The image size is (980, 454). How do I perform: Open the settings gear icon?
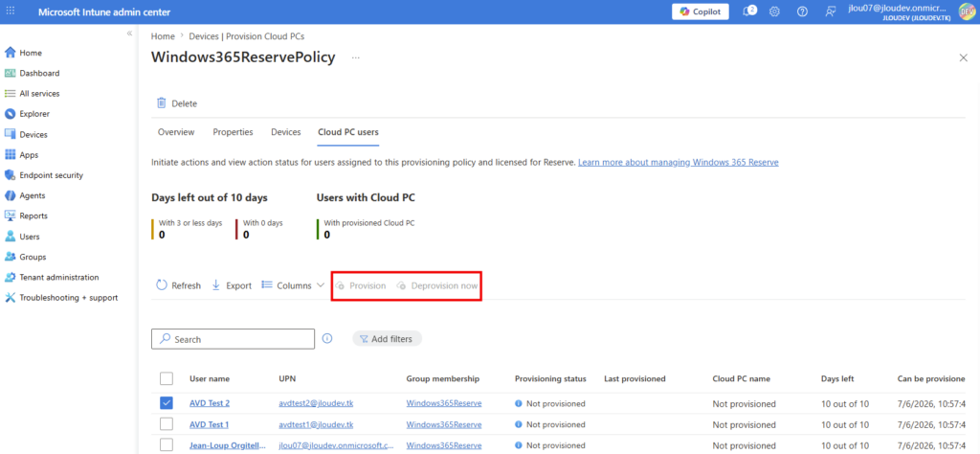(x=774, y=11)
